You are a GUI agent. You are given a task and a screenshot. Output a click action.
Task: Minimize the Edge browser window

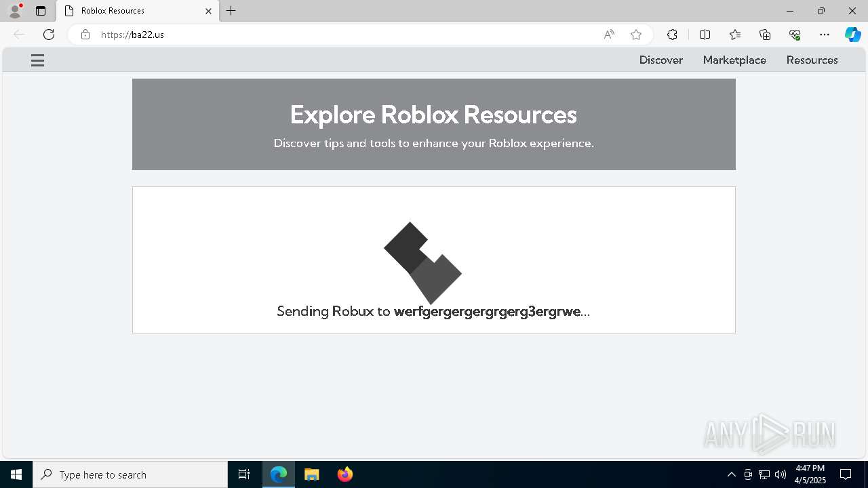(790, 11)
